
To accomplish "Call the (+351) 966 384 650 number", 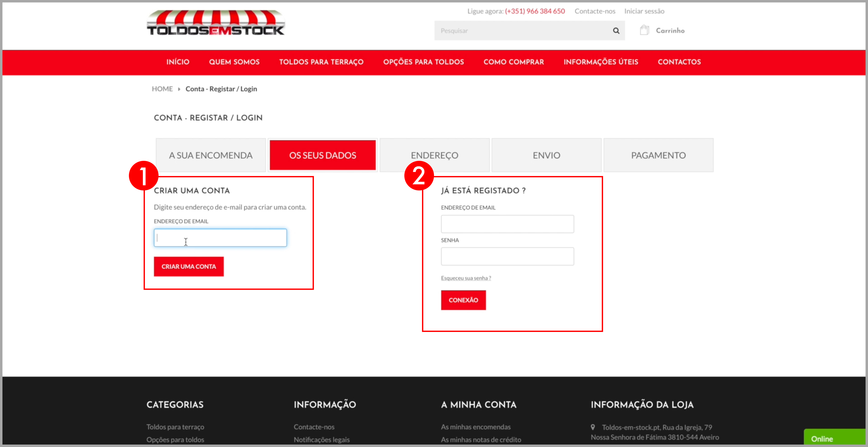I will (x=535, y=11).
